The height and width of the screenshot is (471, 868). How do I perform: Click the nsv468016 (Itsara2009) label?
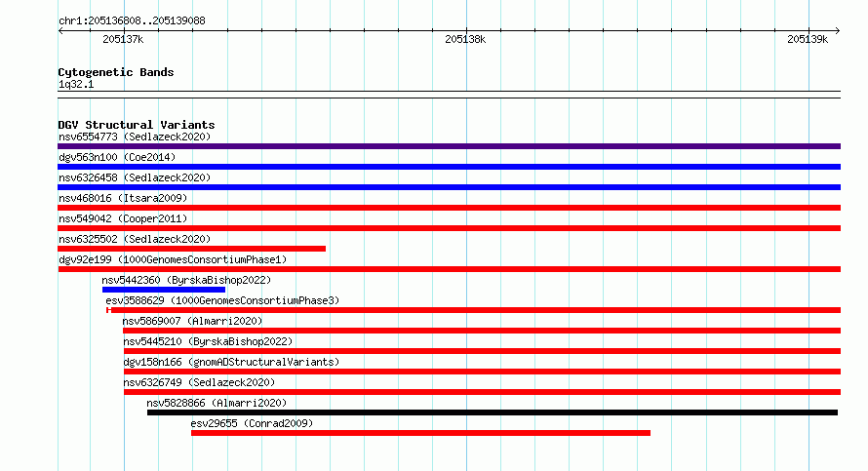pos(123,198)
